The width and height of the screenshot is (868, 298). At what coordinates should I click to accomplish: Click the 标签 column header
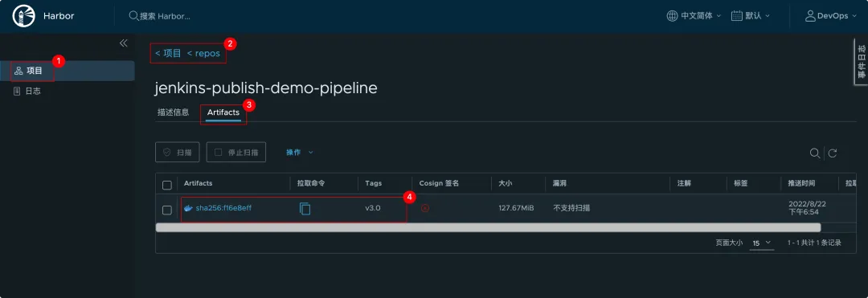click(741, 183)
